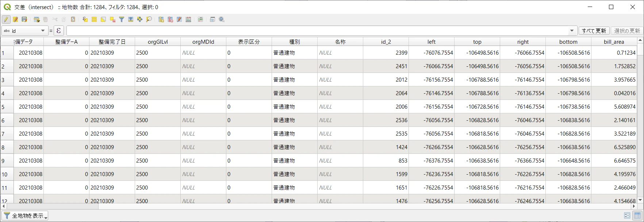This screenshot has width=644, height=222.
Task: Open the 全地物を表示 filter menu
Action: (25, 216)
